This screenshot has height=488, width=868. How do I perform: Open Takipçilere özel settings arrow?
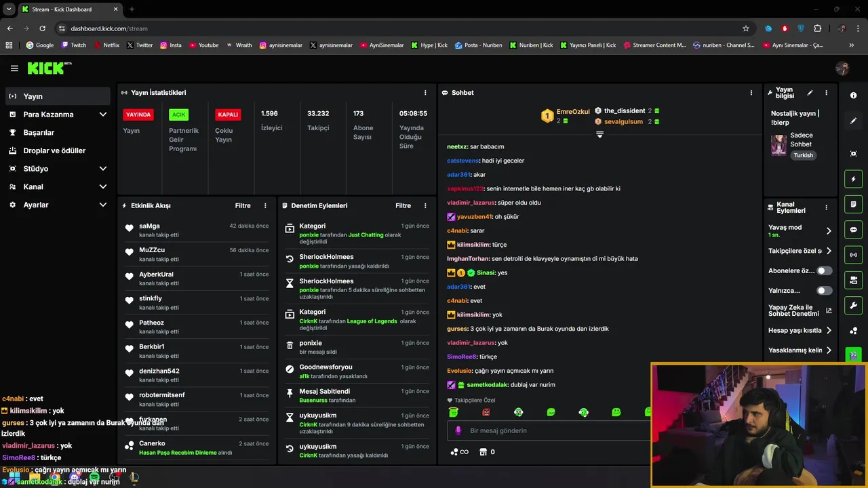coord(829,251)
